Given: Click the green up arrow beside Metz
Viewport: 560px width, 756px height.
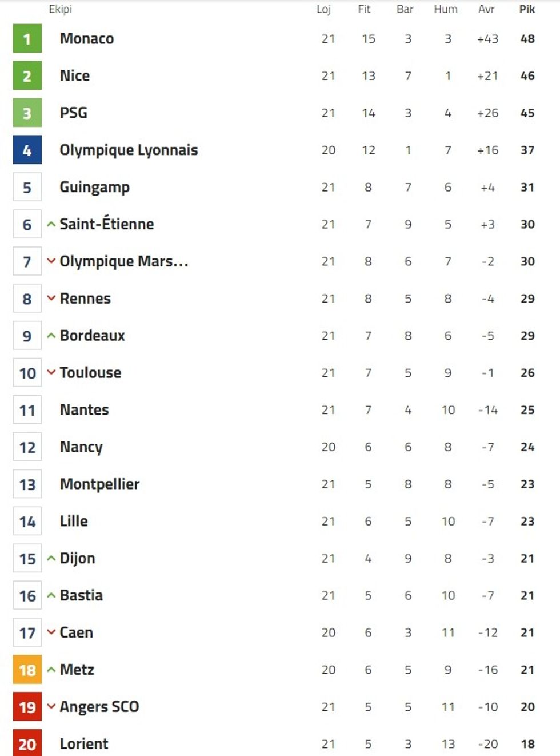Looking at the screenshot, I should tap(51, 670).
